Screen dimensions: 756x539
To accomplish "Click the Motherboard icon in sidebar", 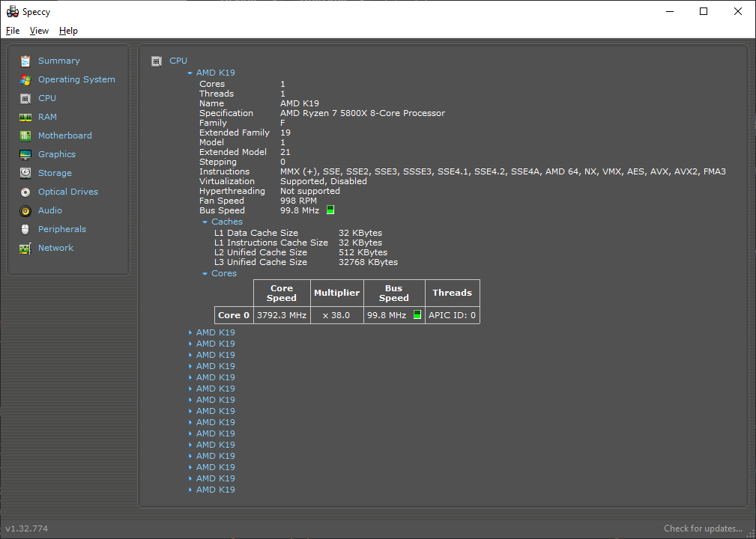I will (25, 135).
